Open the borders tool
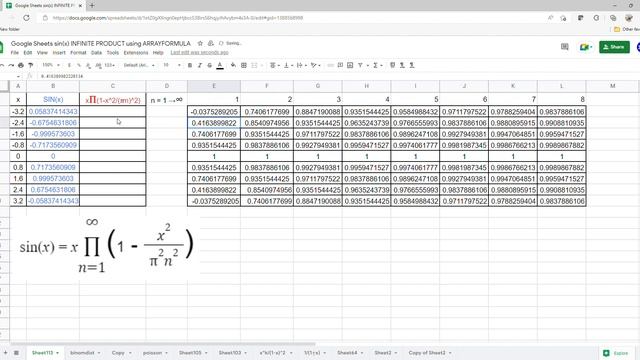Viewport: 640px width, 360px height. click(x=244, y=65)
